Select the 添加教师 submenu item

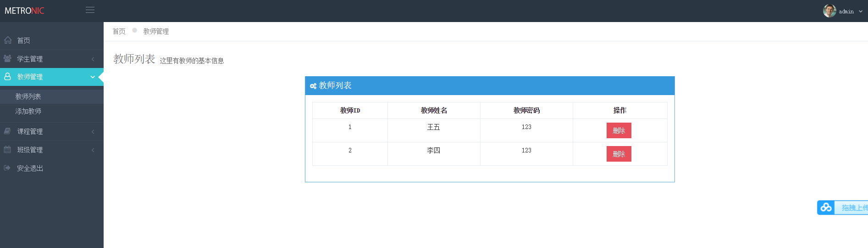pyautogui.click(x=28, y=111)
